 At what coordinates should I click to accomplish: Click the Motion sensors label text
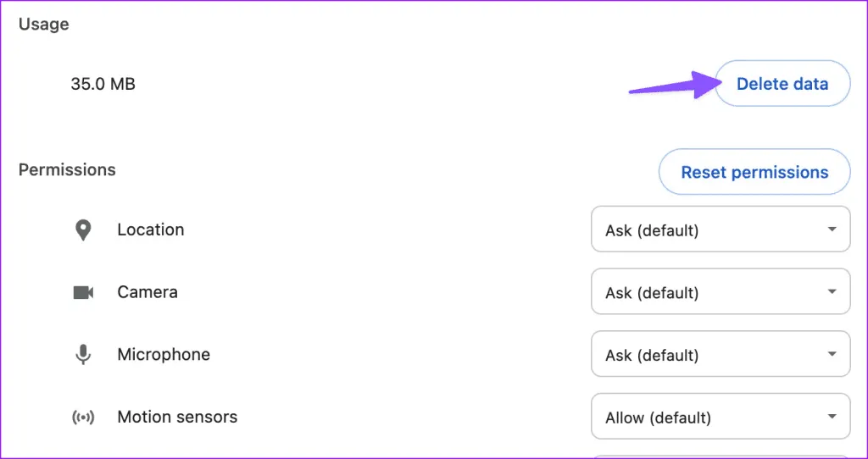coord(177,418)
